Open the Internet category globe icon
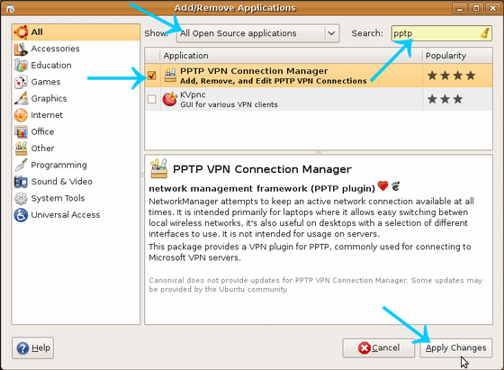 [x=21, y=115]
